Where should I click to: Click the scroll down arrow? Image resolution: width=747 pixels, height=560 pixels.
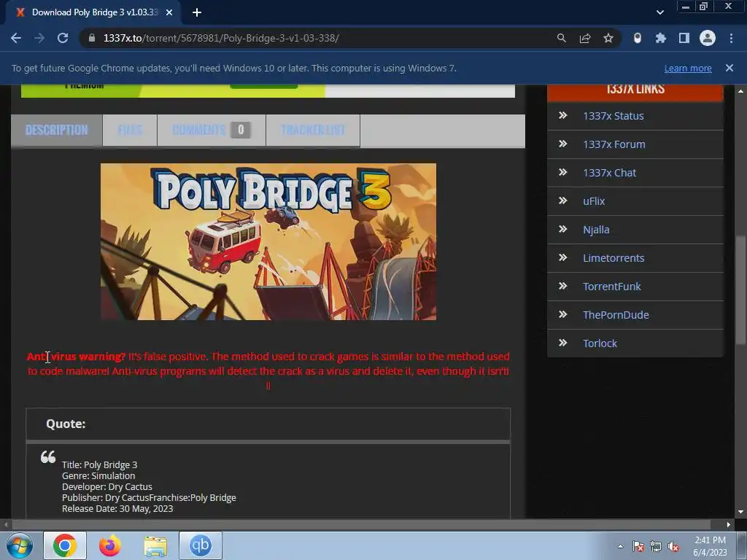point(740,513)
